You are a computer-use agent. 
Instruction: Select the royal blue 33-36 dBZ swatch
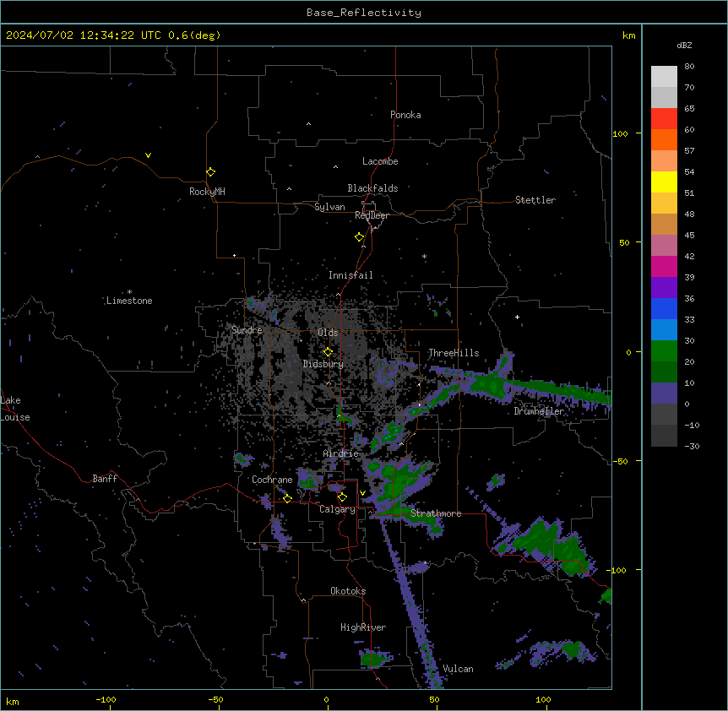tap(664, 308)
